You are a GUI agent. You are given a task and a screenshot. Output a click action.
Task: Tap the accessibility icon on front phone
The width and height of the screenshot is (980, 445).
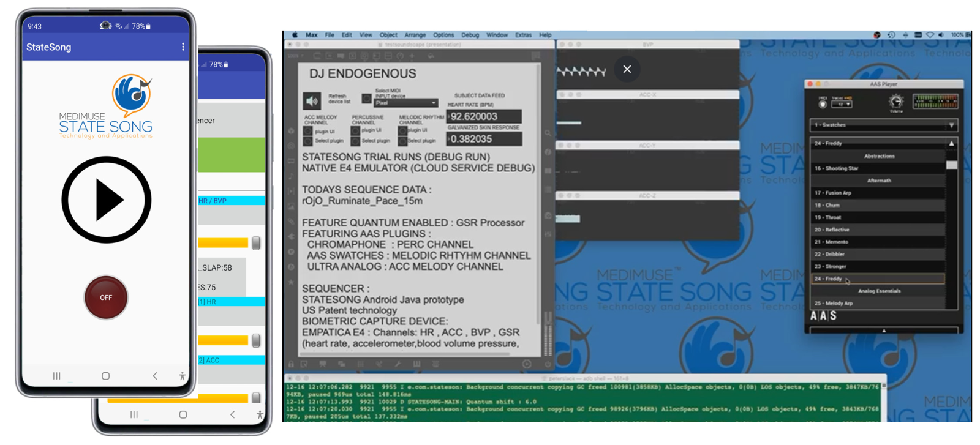182,376
